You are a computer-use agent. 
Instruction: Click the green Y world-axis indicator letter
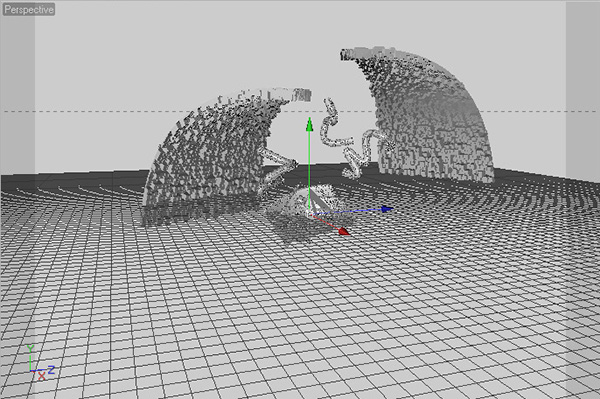tap(30, 349)
